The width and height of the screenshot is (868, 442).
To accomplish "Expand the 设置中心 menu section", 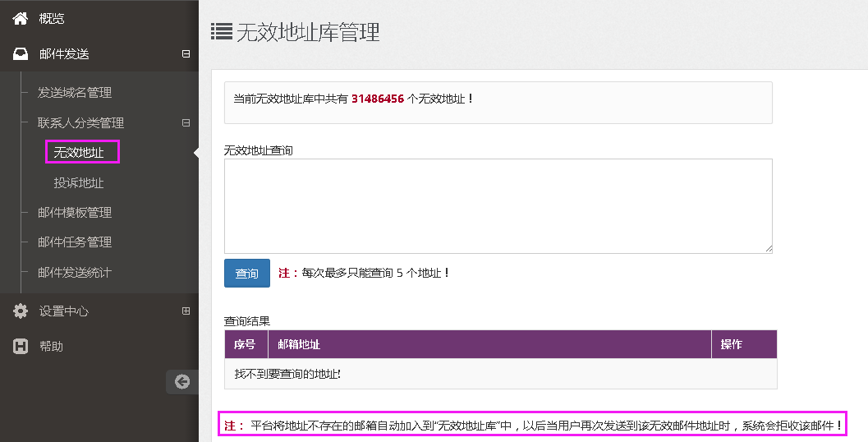I will pos(186,311).
